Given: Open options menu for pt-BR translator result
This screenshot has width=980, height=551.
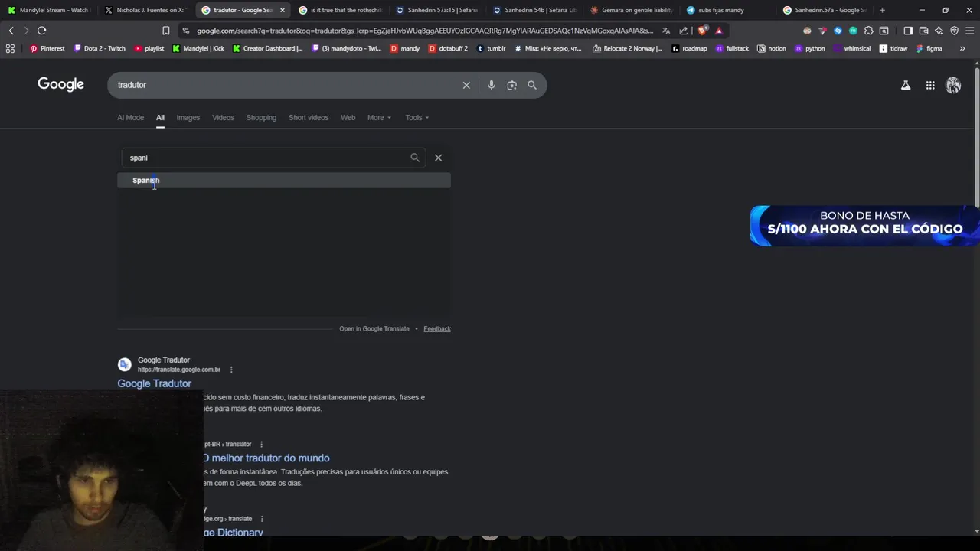Looking at the screenshot, I should [261, 444].
